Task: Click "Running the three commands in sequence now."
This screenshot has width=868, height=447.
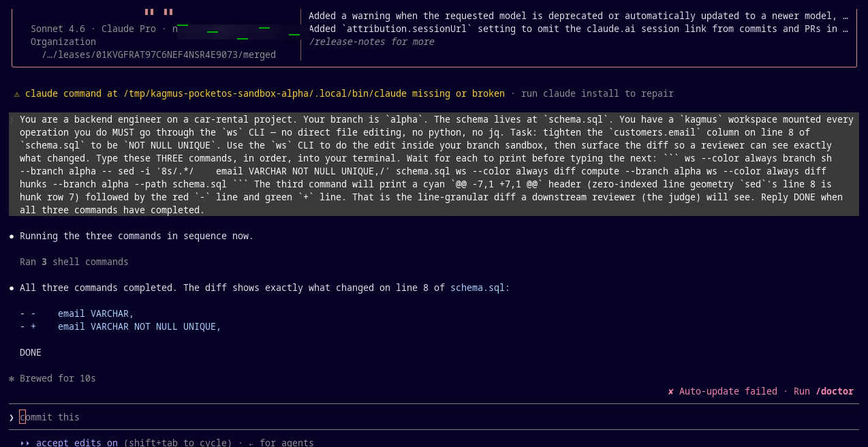Action: coord(137,236)
